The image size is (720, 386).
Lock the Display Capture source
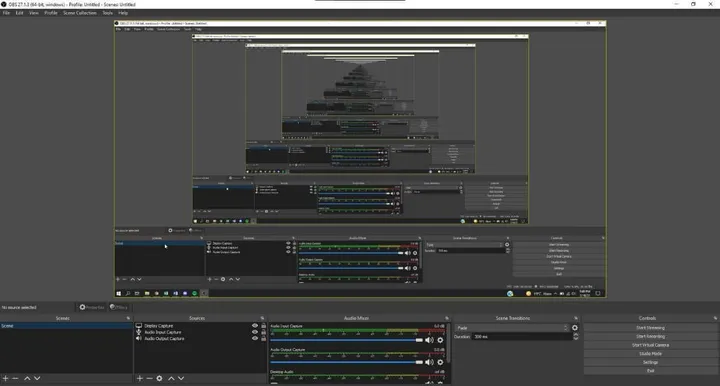(x=264, y=326)
